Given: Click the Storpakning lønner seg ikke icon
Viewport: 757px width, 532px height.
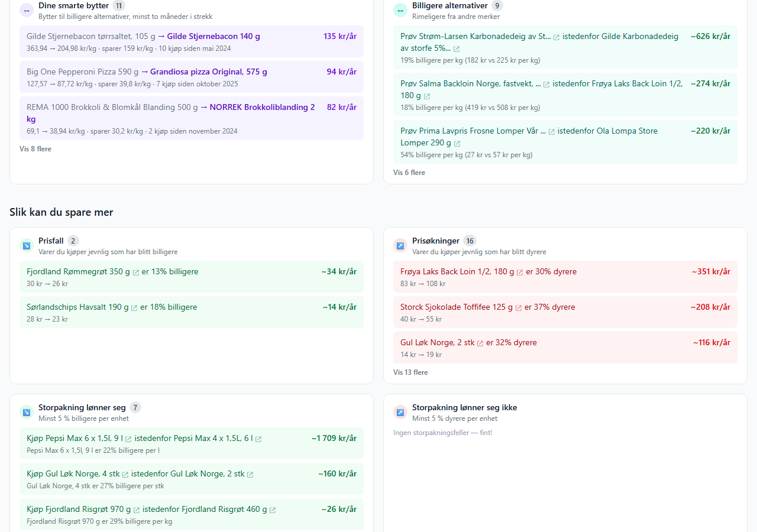Looking at the screenshot, I should 400,412.
